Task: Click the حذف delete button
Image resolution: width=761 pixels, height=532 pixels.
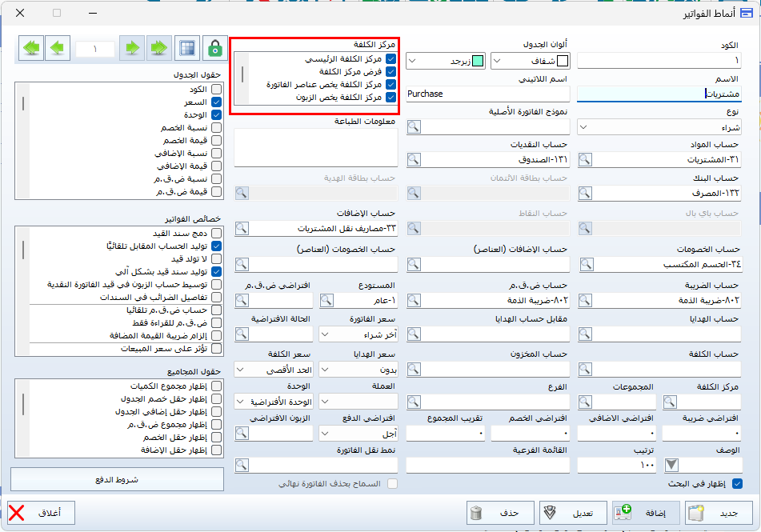Action: (x=499, y=512)
